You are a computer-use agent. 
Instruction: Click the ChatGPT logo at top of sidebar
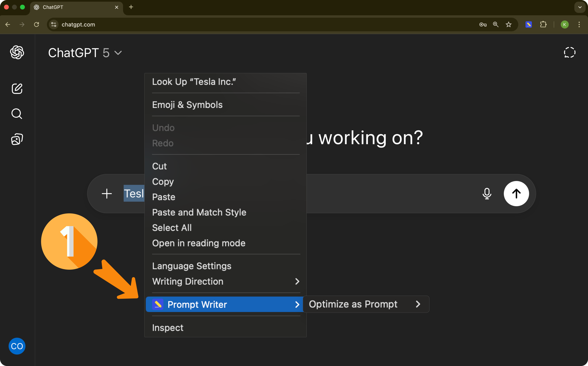coord(17,52)
